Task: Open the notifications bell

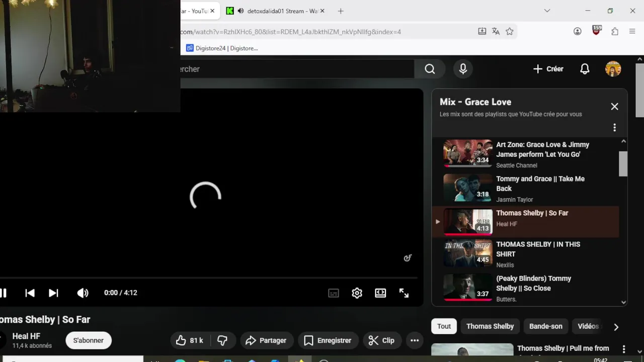Action: pos(585,69)
